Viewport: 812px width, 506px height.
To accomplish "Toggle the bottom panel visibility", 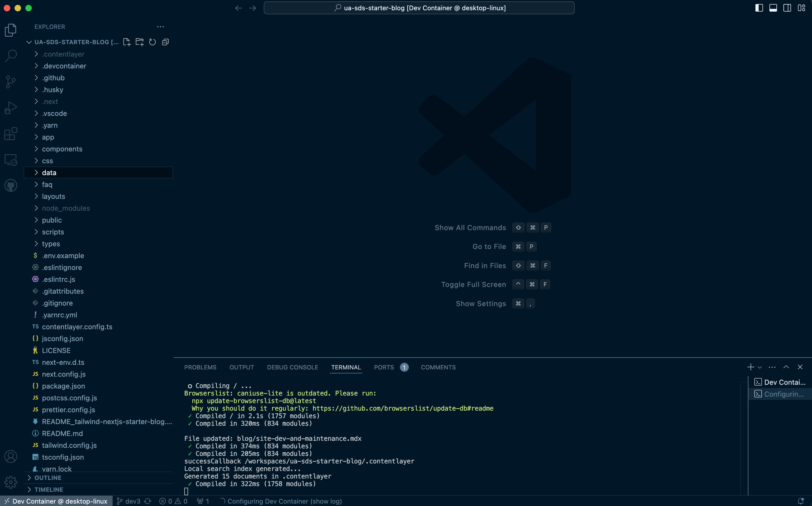I will click(773, 8).
